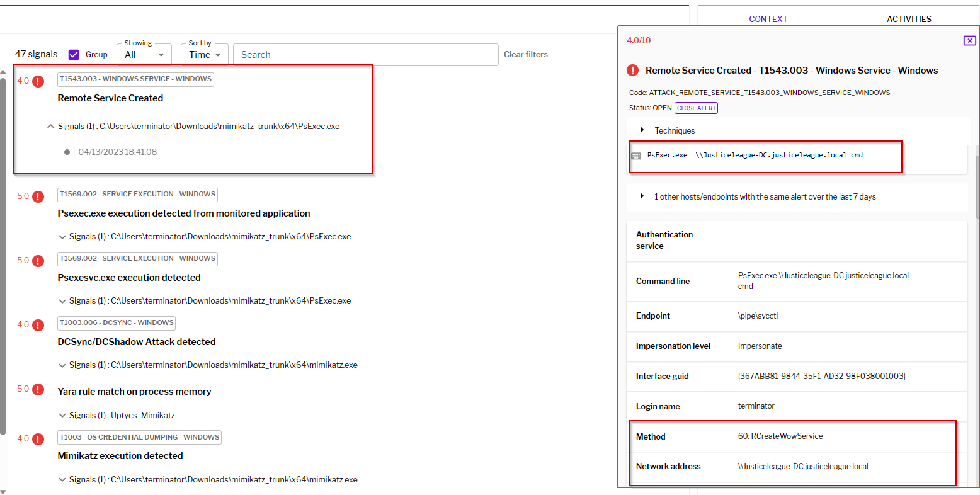Collapse the Signals list under Remote Service Created
The width and height of the screenshot is (980, 495).
point(50,126)
